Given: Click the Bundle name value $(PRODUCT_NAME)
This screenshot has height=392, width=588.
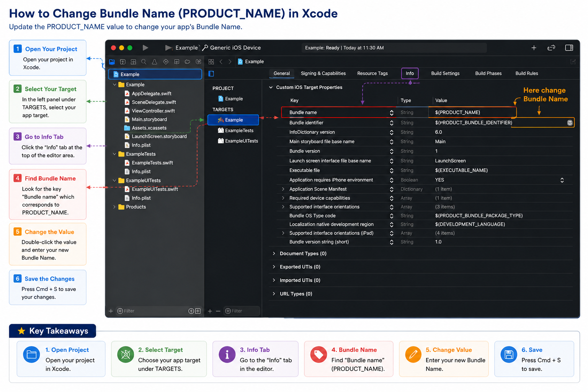Looking at the screenshot, I should coord(457,113).
